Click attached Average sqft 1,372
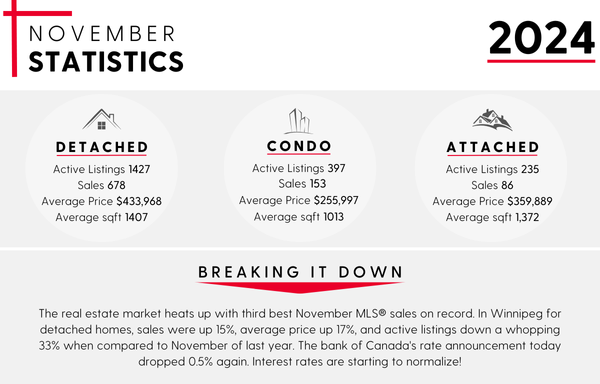The image size is (600, 384). (x=492, y=217)
